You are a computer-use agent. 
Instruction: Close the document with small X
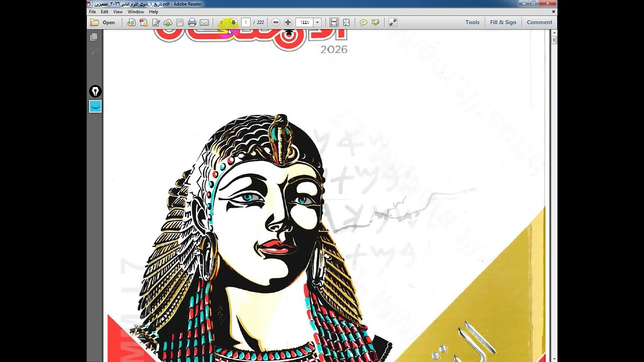click(x=553, y=12)
